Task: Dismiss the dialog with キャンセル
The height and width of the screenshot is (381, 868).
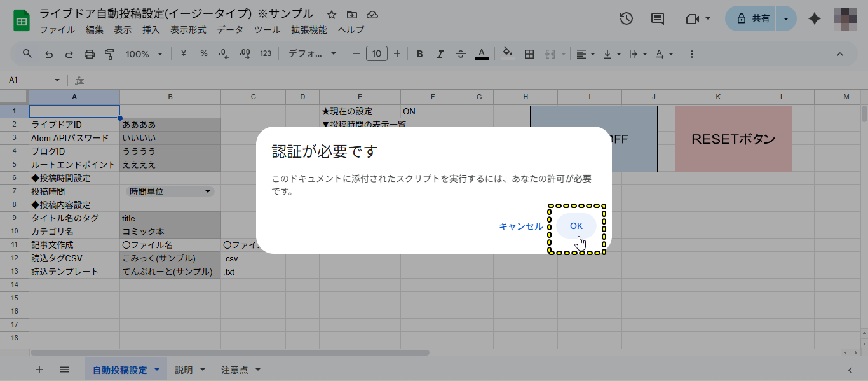Action: pos(521,226)
